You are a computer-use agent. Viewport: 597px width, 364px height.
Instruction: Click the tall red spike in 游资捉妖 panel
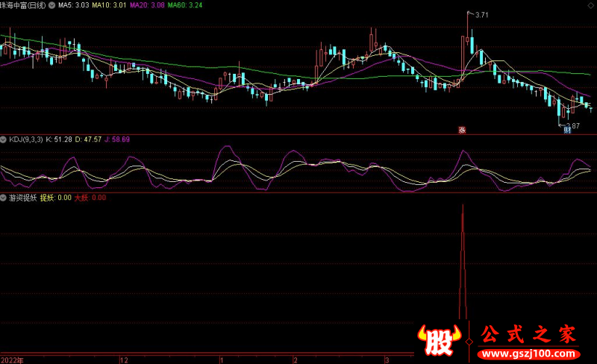pos(463,261)
